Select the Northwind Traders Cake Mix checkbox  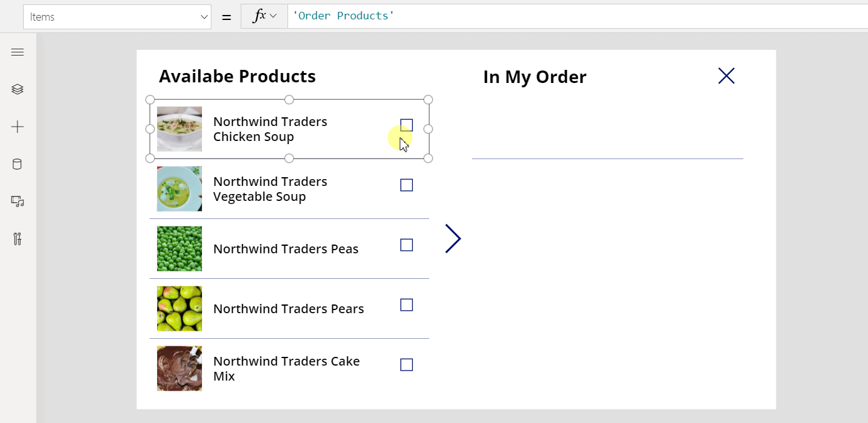point(407,365)
